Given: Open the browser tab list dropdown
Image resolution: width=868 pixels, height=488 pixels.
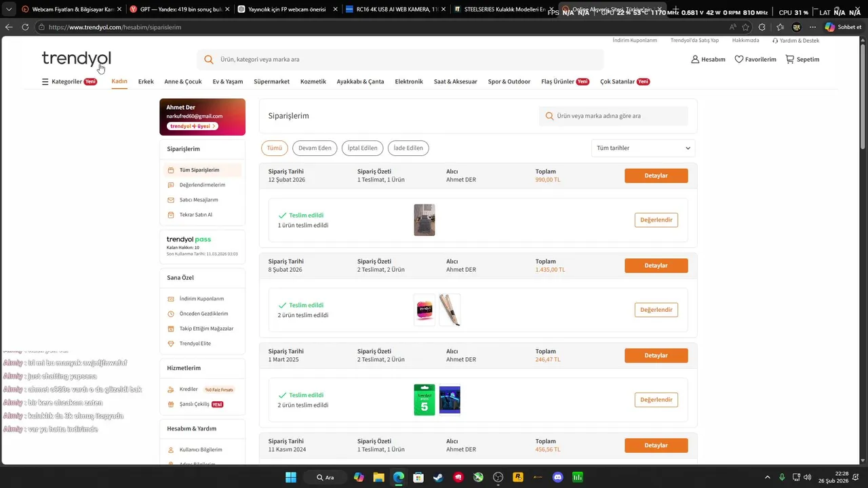Looking at the screenshot, I should pyautogui.click(x=9, y=9).
